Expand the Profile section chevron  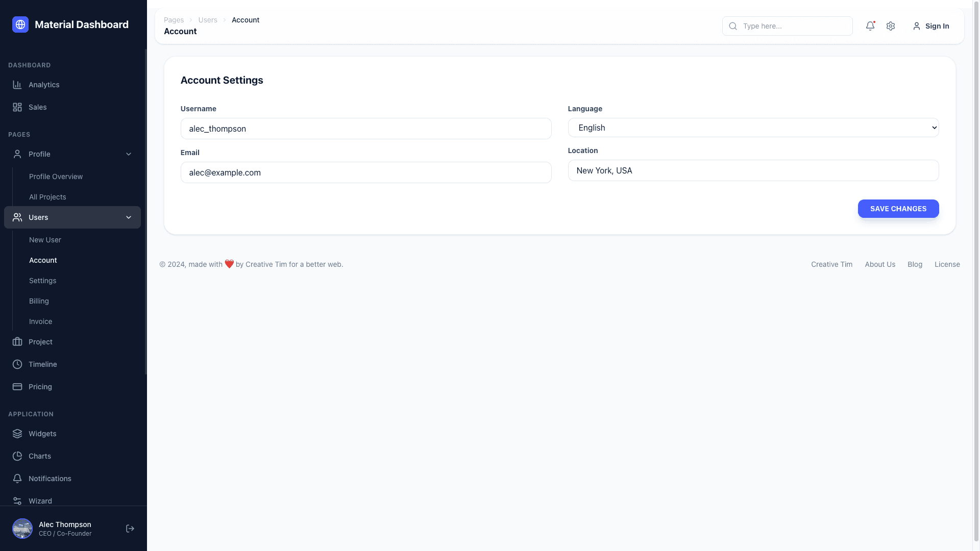[x=129, y=154]
